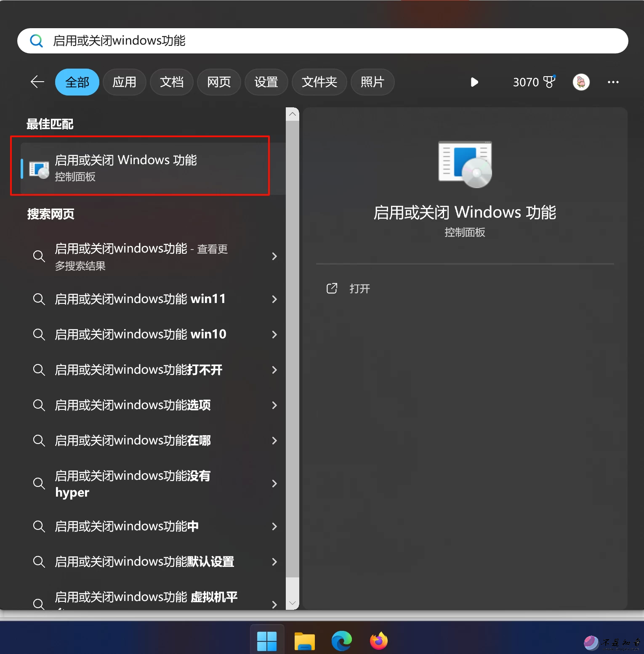Open the 3070 rewards points trophy
Screen dimensions: 644x654
[x=534, y=82]
